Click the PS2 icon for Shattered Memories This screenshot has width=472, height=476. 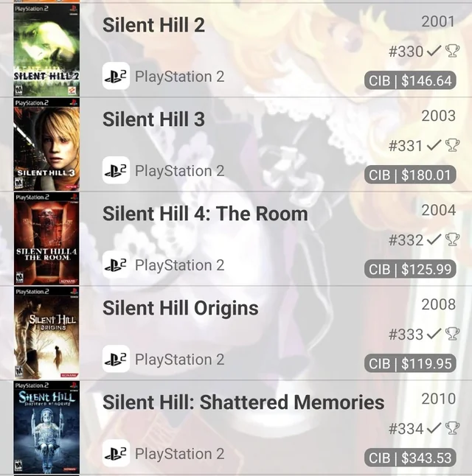tap(116, 453)
